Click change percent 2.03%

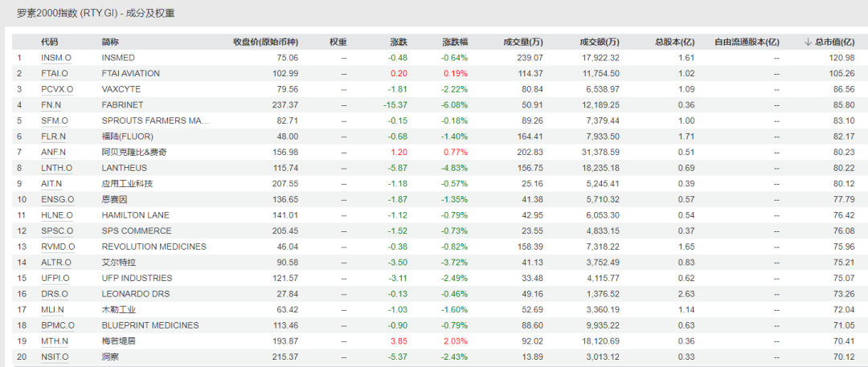tap(456, 341)
